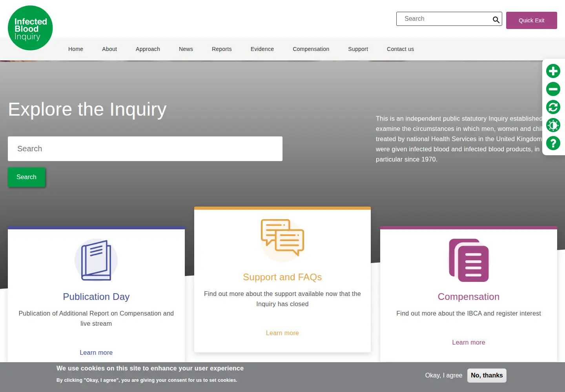This screenshot has width=565, height=392.
Task: Click the Support and FAQs chat icon
Action: (x=282, y=240)
